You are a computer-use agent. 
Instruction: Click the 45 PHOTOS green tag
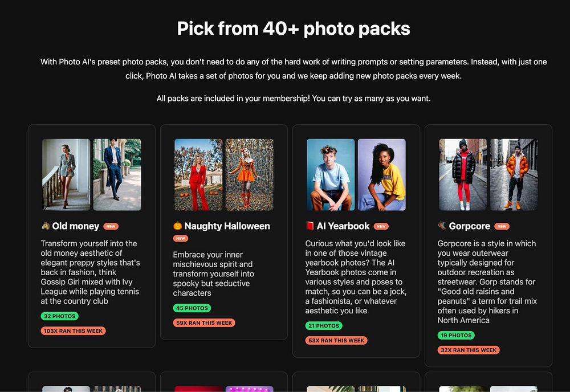coord(192,308)
